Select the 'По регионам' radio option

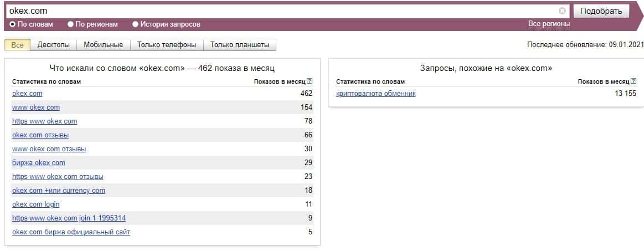(70, 24)
